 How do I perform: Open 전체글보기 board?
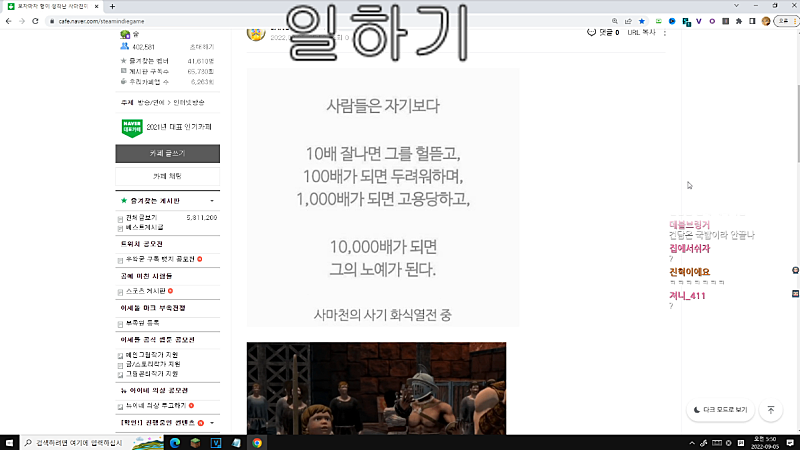141,217
